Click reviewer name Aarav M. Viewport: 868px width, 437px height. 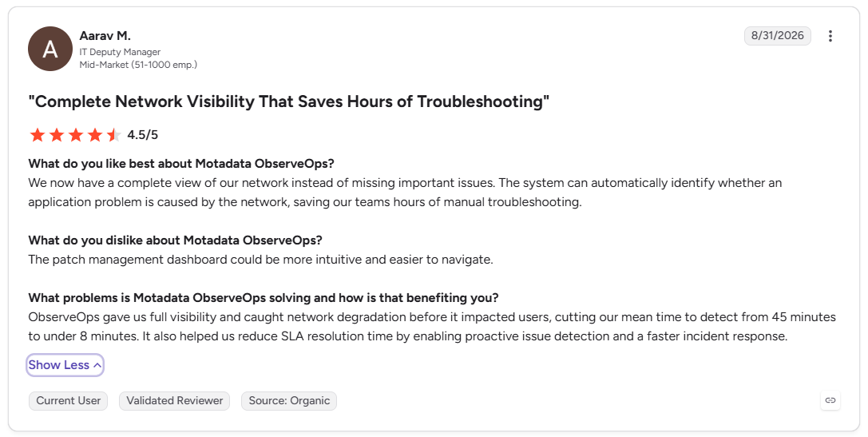pos(105,35)
